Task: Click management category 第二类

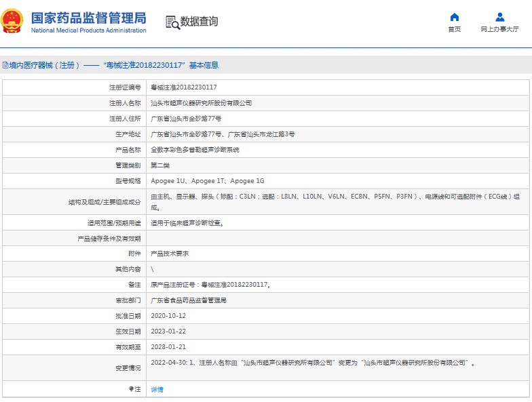Action: click(160, 165)
